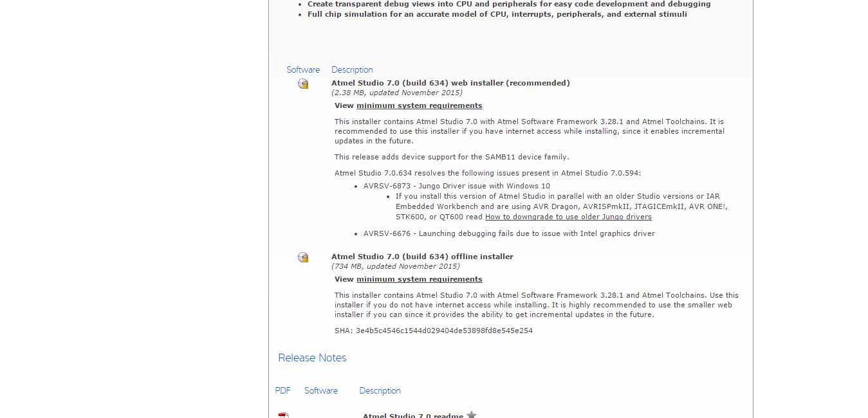Click the AVRSV-6873 Jungo Driver issue bullet text
Screen dimensions: 868x418
point(457,185)
